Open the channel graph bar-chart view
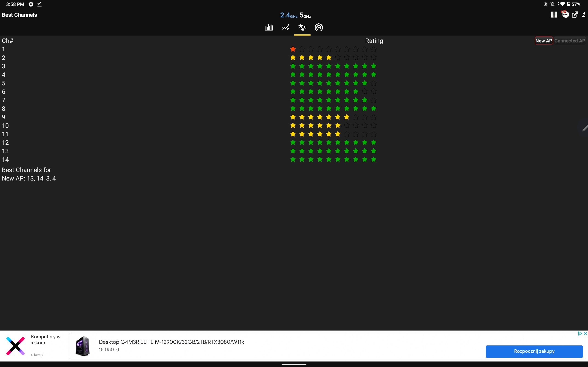 [x=269, y=28]
